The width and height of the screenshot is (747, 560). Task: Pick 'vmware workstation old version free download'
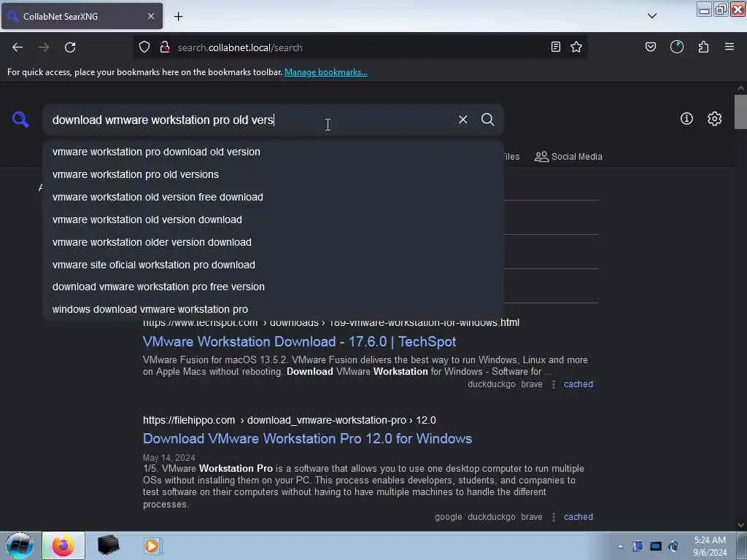click(274, 197)
